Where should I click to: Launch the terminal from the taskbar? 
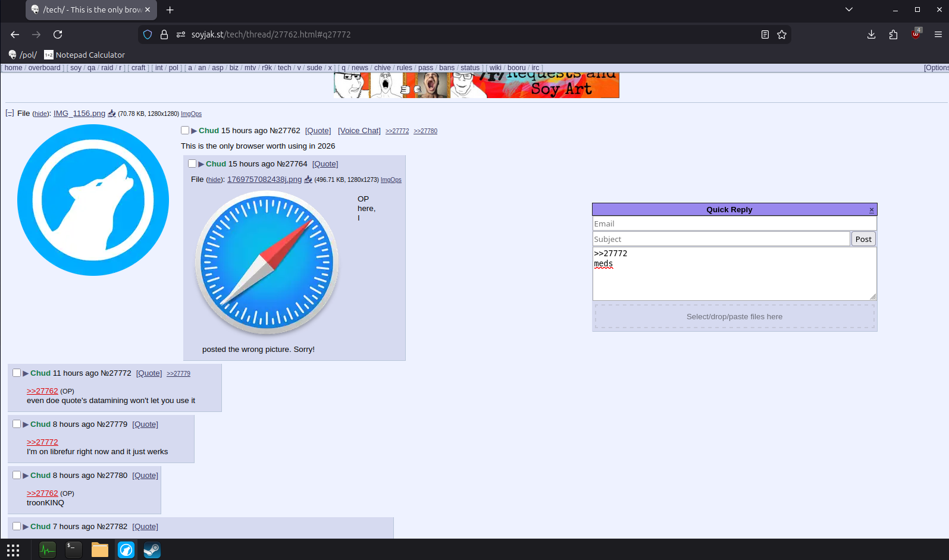pos(74,550)
